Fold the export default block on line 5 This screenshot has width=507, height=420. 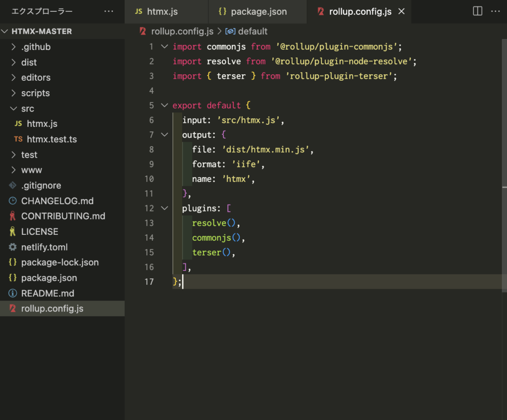[164, 105]
